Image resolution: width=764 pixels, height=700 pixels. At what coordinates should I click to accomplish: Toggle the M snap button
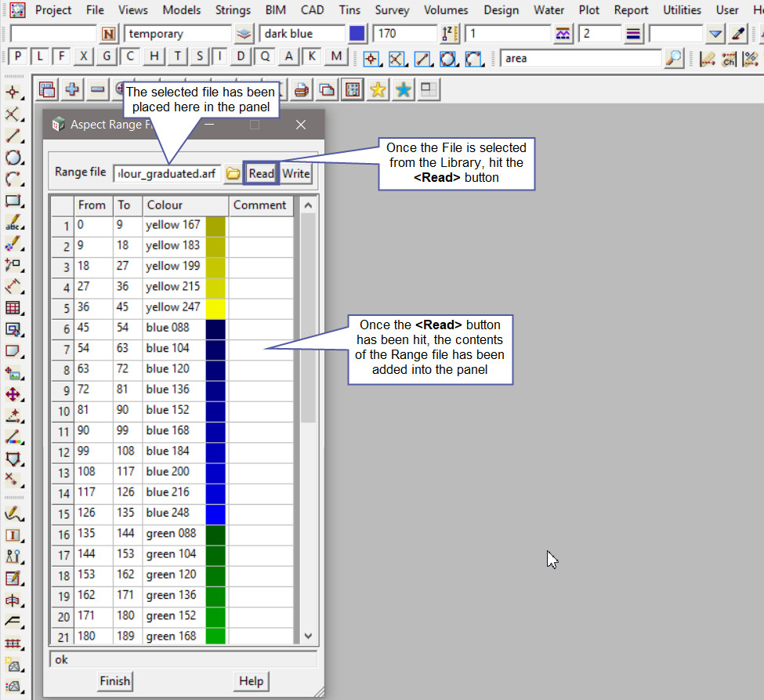(336, 57)
